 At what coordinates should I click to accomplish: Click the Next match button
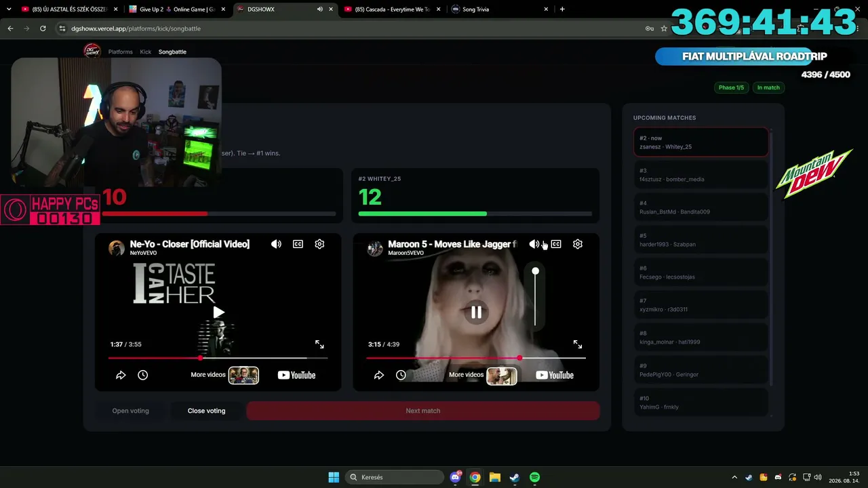click(x=423, y=411)
